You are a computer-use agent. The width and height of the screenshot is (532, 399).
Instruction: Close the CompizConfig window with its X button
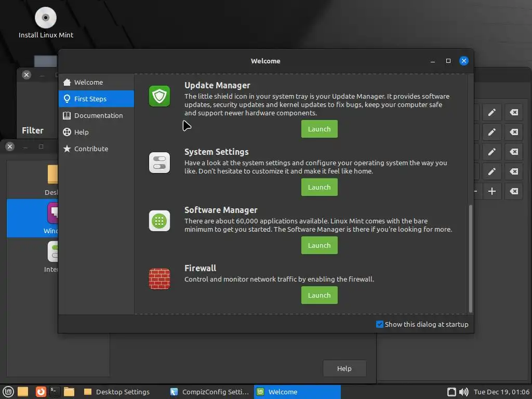click(26, 75)
